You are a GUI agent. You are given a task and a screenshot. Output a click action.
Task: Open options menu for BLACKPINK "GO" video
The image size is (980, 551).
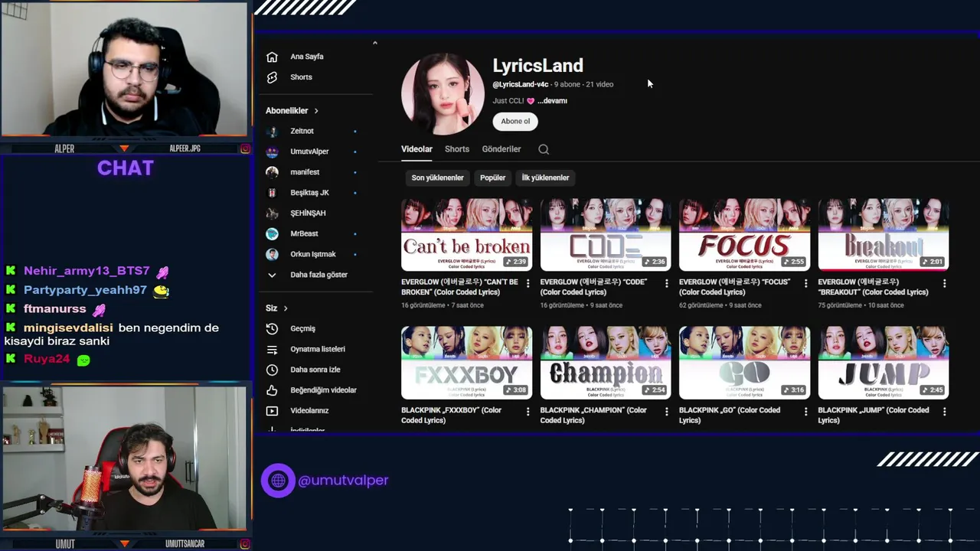point(805,411)
